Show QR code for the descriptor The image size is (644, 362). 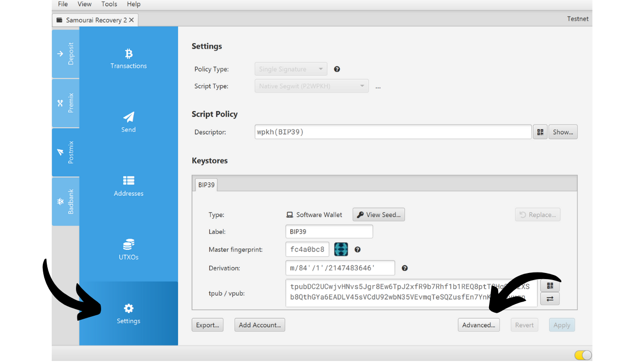[x=540, y=132]
